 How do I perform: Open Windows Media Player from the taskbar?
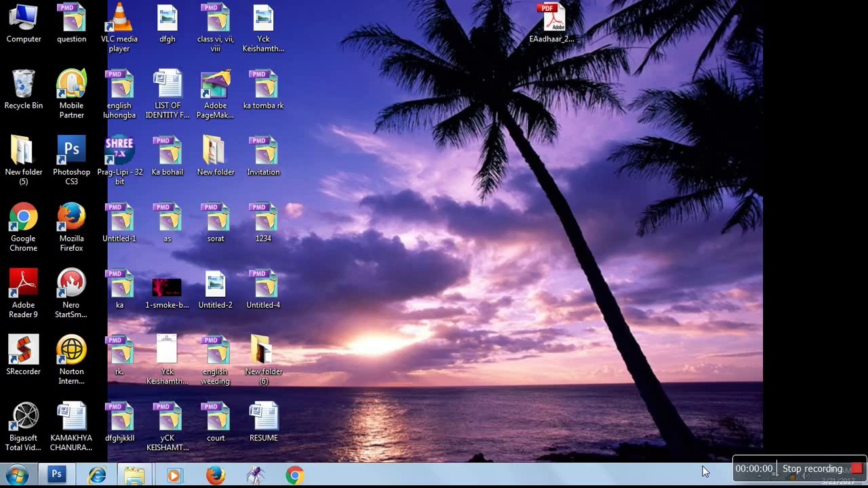pos(174,475)
